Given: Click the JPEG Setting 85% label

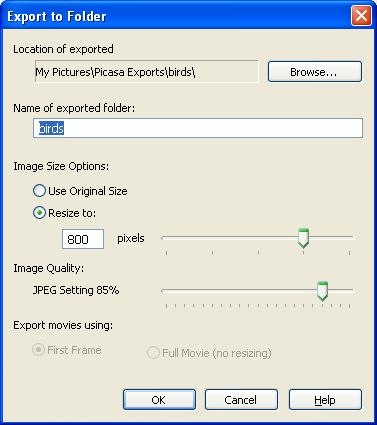Looking at the screenshot, I should pos(76,290).
